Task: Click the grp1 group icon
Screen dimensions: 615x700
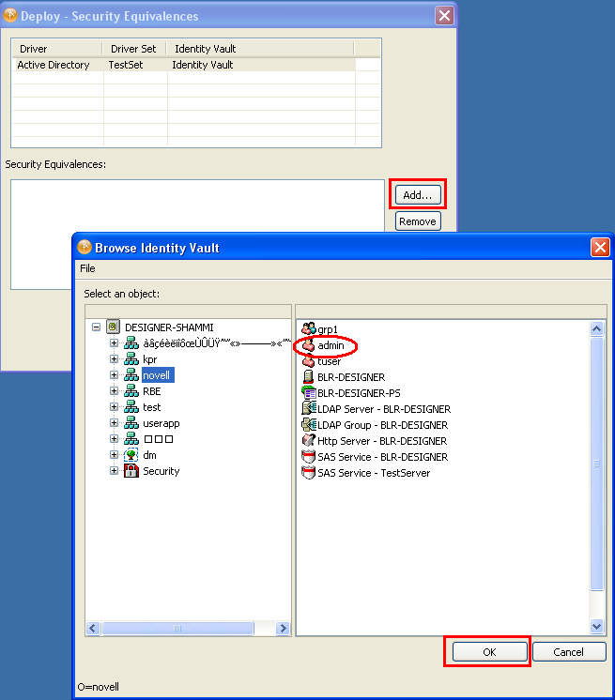Action: pos(309,329)
